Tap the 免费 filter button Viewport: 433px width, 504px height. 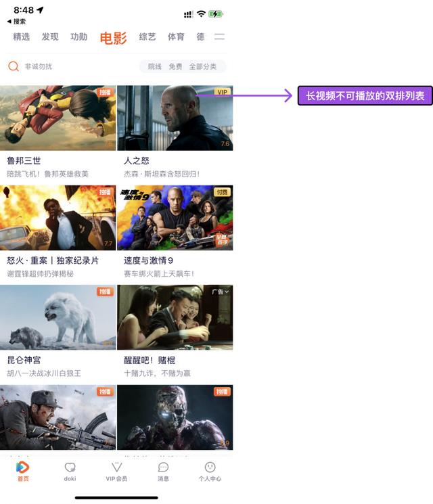(x=175, y=66)
